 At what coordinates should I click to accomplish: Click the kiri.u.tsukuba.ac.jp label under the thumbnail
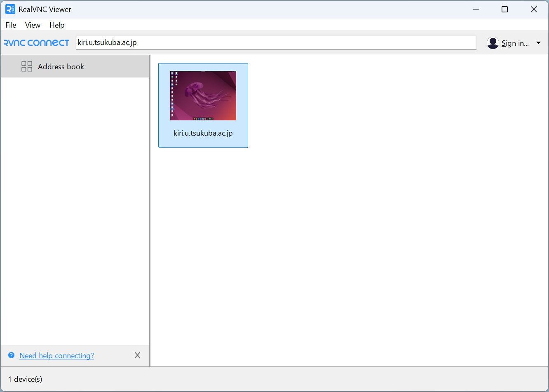point(203,133)
